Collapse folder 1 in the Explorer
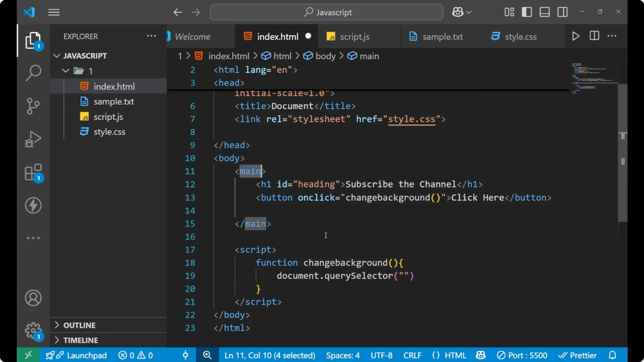 pyautogui.click(x=65, y=71)
